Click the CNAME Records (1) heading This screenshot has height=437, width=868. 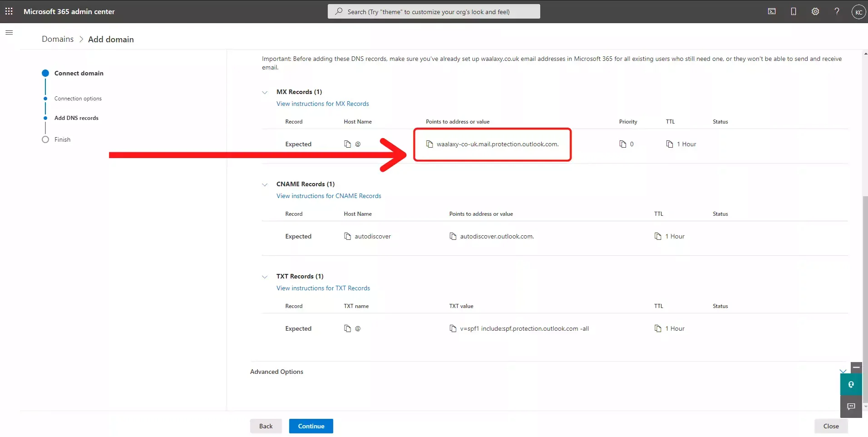click(x=306, y=184)
